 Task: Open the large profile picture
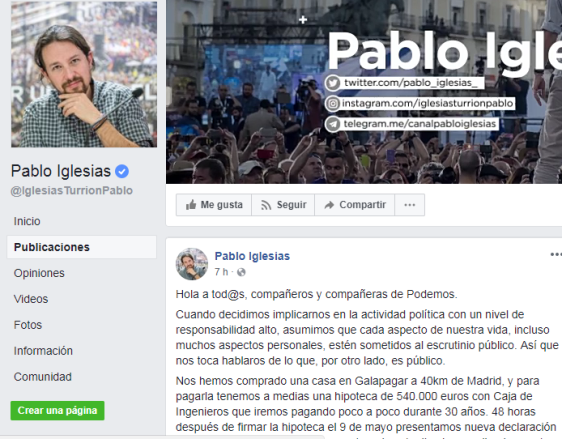[x=84, y=74]
